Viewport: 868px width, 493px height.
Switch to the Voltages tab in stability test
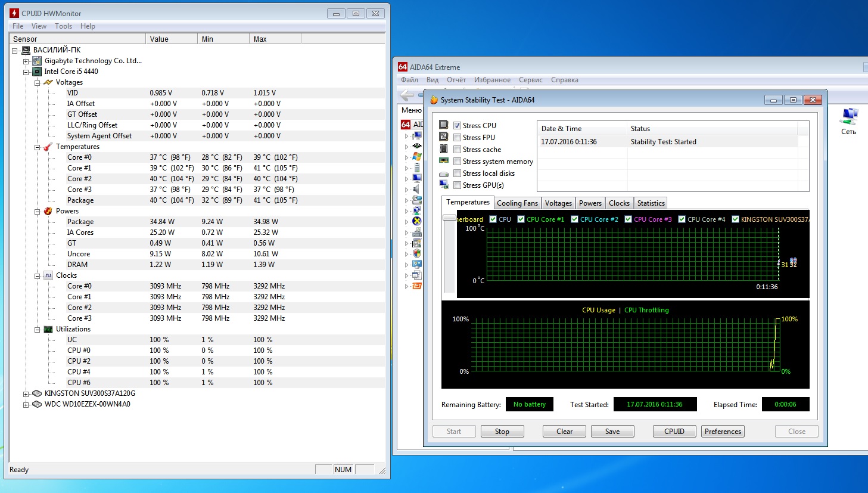(558, 203)
